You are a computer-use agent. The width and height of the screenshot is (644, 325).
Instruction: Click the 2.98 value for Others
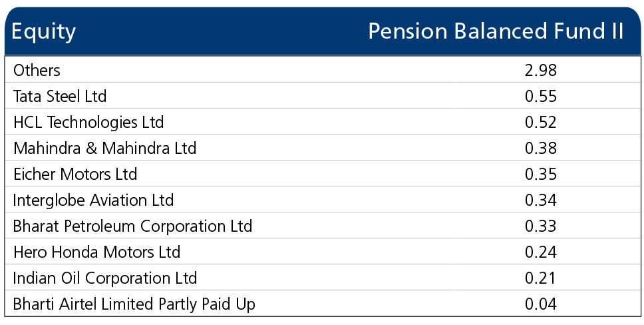point(540,71)
